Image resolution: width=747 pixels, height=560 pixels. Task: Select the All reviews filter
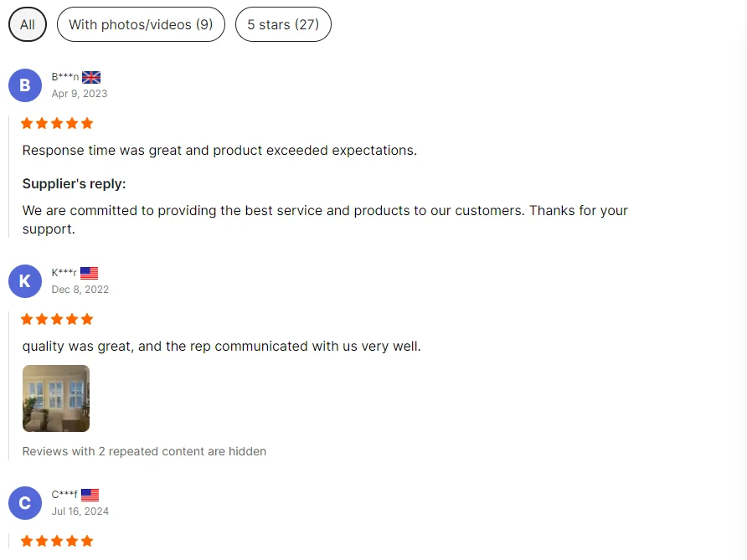click(x=28, y=24)
